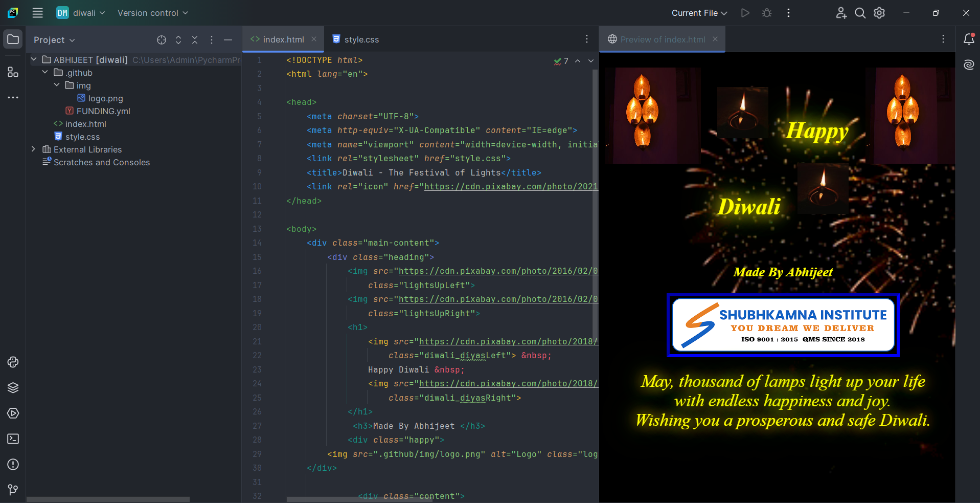The image size is (980, 503).
Task: Click the right hanging lamps image in preview
Action: click(910, 116)
